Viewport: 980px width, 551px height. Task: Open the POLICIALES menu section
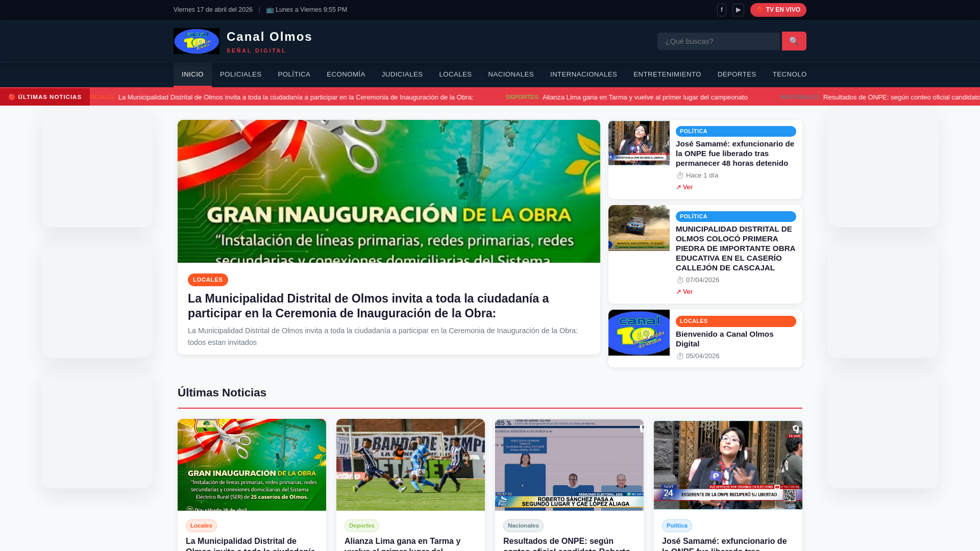pyautogui.click(x=240, y=74)
